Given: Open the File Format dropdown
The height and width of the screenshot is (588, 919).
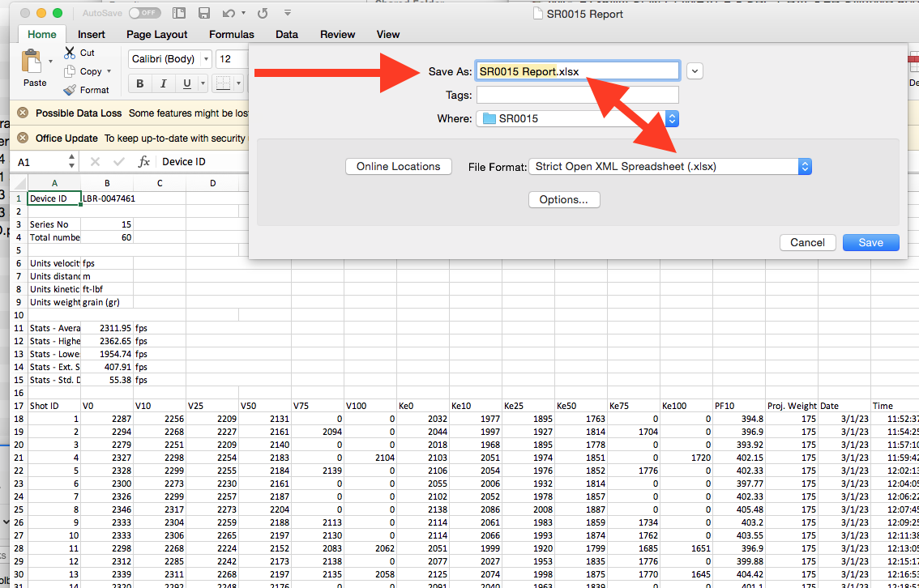Looking at the screenshot, I should 669,167.
